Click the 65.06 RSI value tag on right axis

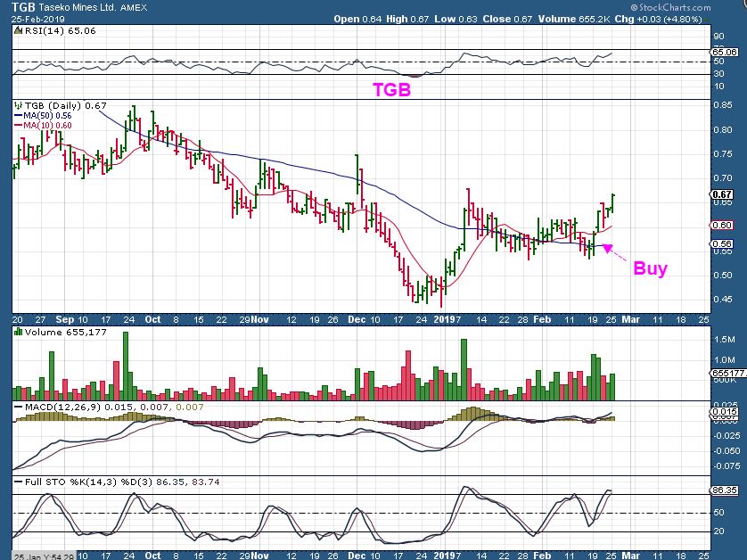pos(724,52)
